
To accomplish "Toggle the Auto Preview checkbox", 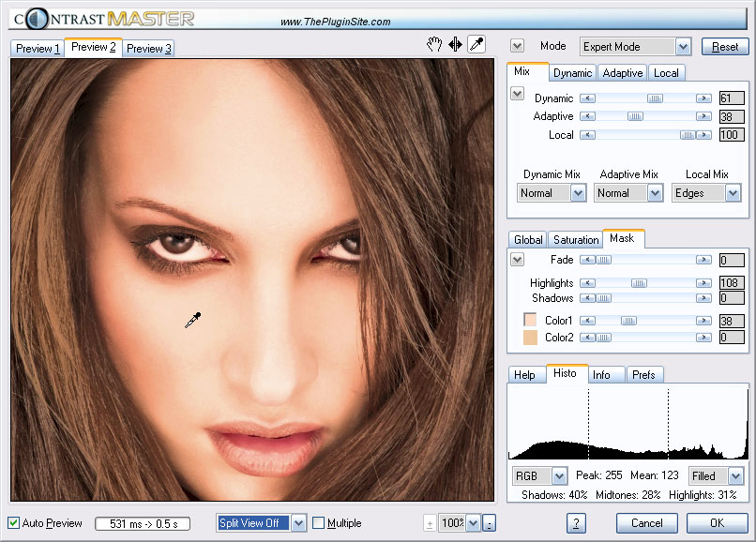I will [x=14, y=523].
